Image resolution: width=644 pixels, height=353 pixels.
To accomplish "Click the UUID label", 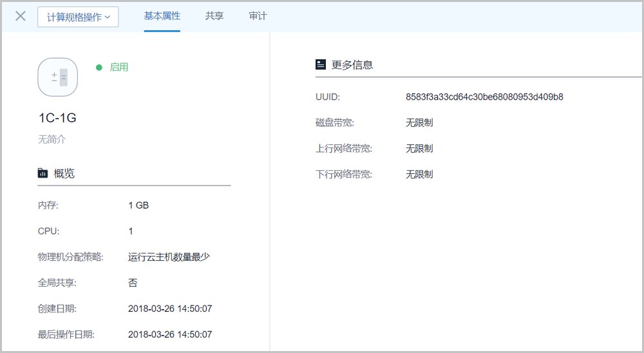I will (x=328, y=97).
